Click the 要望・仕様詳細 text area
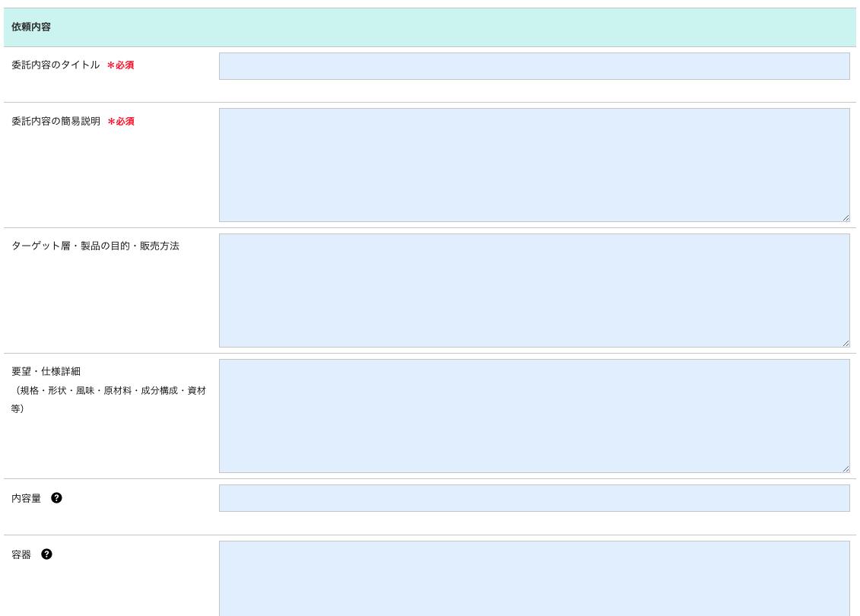860x616 pixels. pyautogui.click(x=534, y=416)
